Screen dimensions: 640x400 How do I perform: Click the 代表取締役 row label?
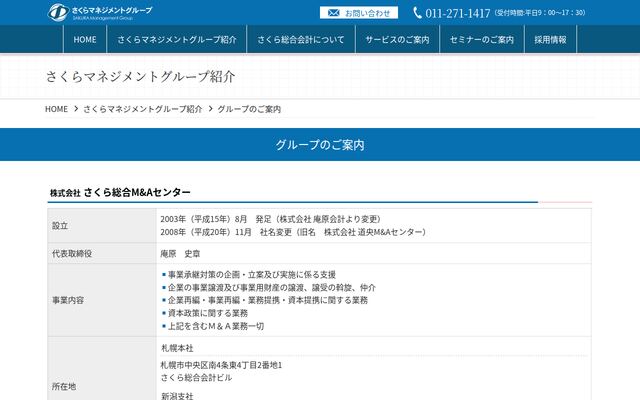click(72, 253)
